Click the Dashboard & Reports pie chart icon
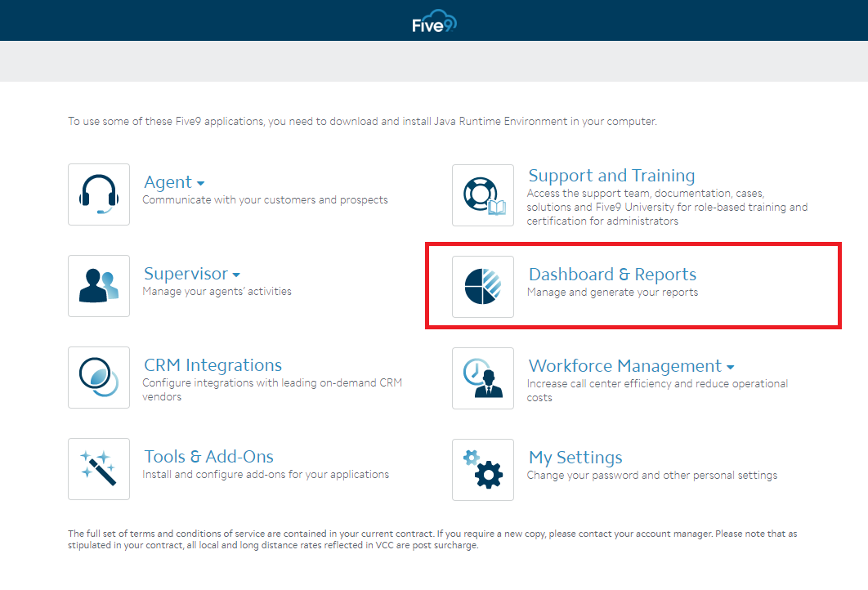Screen dimensions: 868x590 (483, 287)
